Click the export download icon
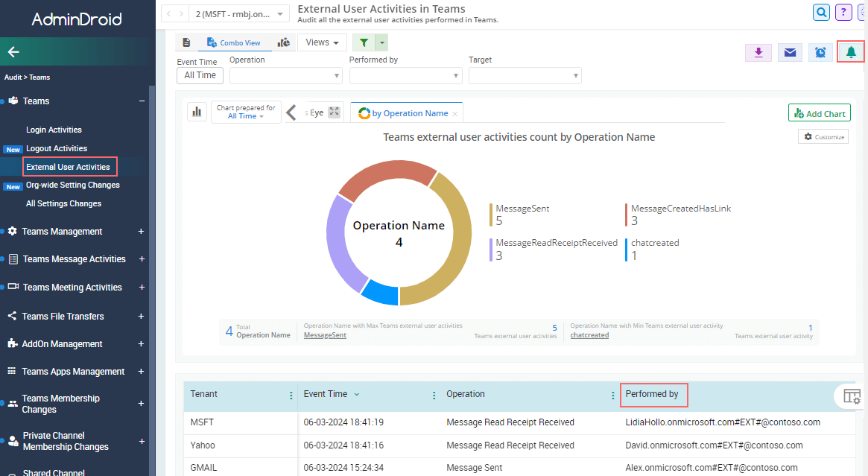Screen dimensions: 868x476 coord(758,52)
